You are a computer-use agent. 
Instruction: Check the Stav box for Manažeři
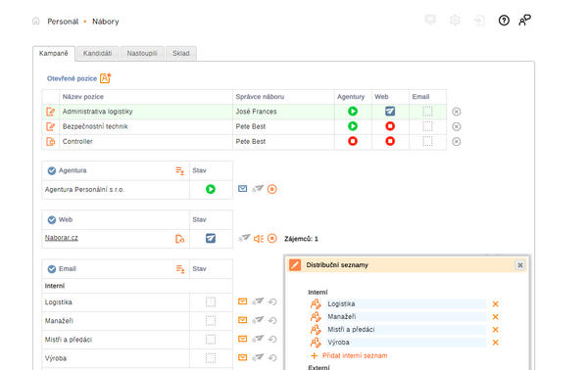pos(211,320)
